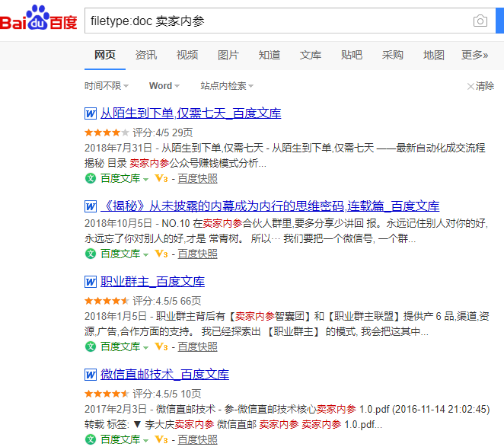Click text 评分:4/5 29页
This screenshot has width=504, height=447.
[163, 133]
